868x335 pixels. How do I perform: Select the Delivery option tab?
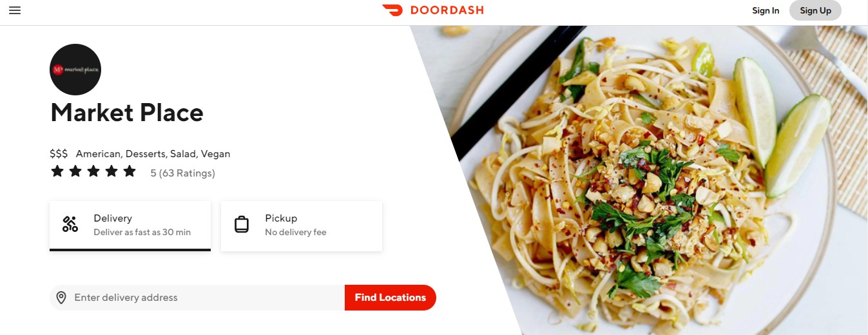(x=130, y=225)
